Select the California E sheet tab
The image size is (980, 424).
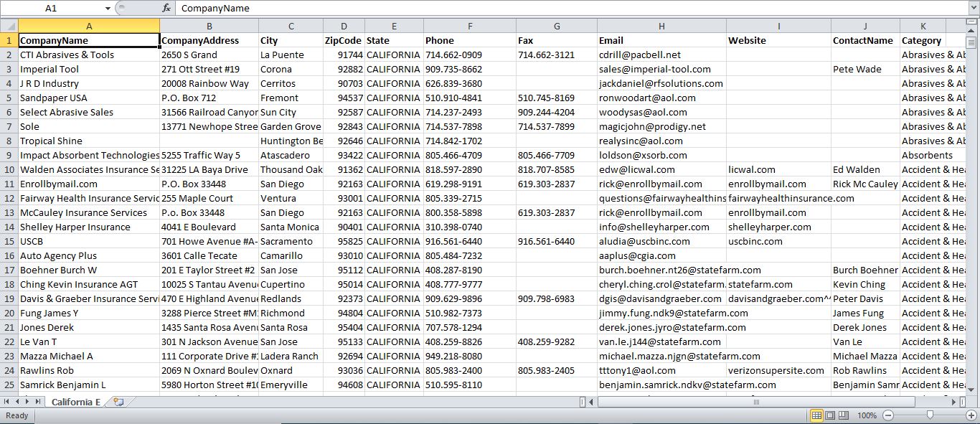pyautogui.click(x=75, y=402)
